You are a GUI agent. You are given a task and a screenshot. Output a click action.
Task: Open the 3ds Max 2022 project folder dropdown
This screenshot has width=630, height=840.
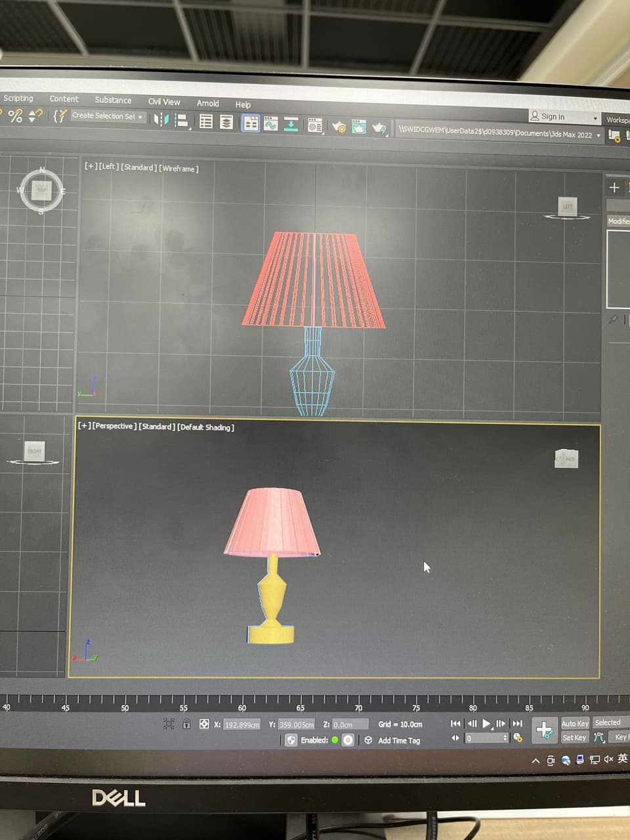pos(598,134)
